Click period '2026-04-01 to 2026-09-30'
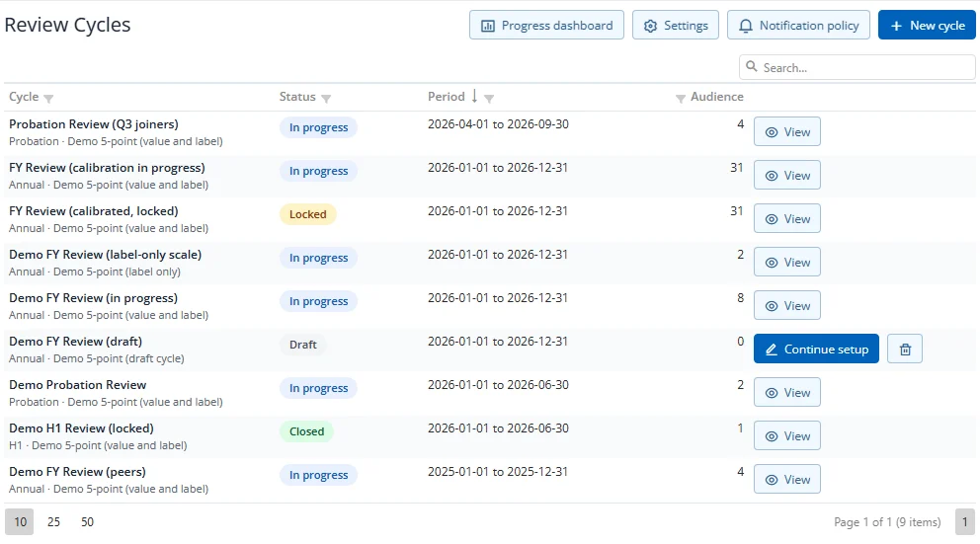980x544 pixels. click(x=498, y=124)
